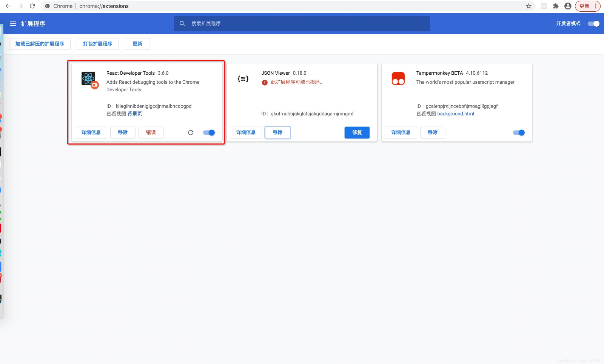
Task: Remove JSON Viewer extension
Action: pyautogui.click(x=278, y=132)
